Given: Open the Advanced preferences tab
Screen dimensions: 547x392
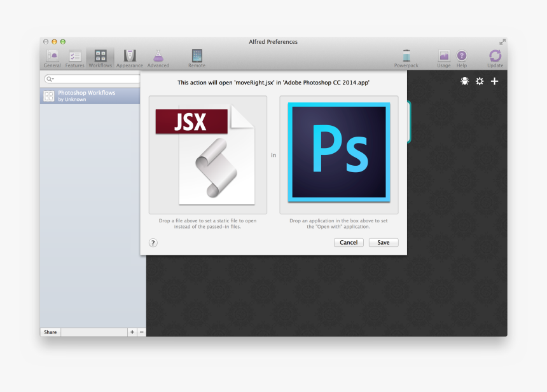Looking at the screenshot, I should pos(158,58).
